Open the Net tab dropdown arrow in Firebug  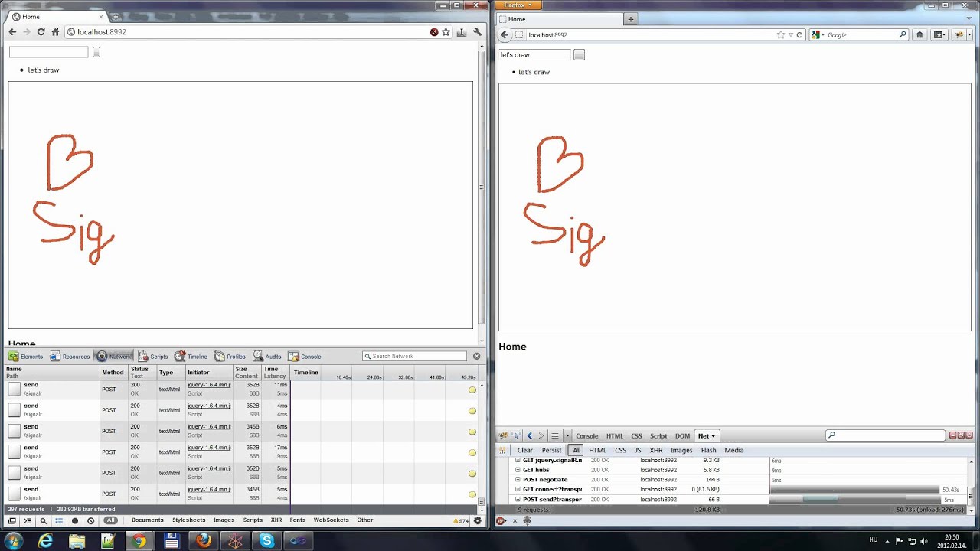pyautogui.click(x=713, y=436)
